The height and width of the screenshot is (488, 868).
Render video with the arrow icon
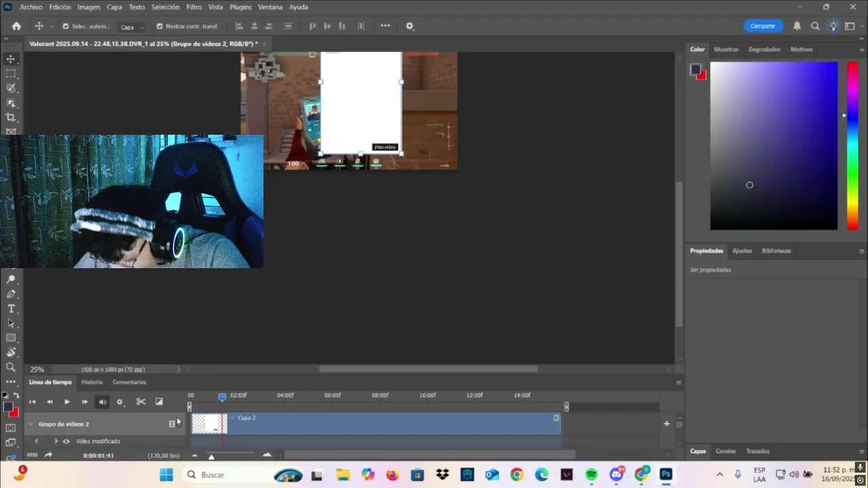click(48, 455)
